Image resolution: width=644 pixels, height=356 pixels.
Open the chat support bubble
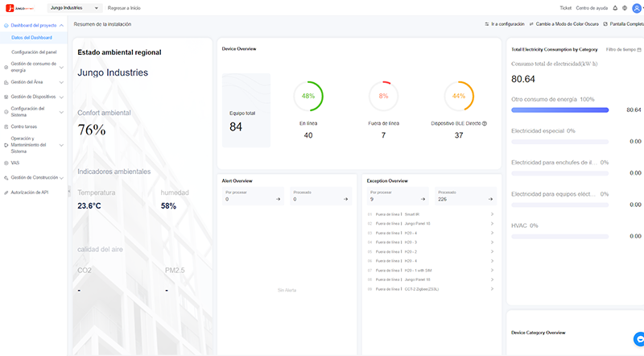click(639, 339)
